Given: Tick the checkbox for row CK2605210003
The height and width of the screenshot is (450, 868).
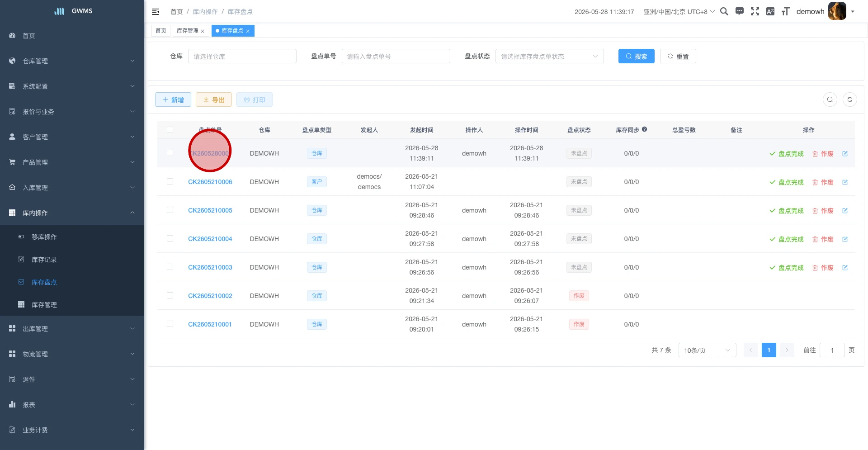Looking at the screenshot, I should [x=170, y=267].
